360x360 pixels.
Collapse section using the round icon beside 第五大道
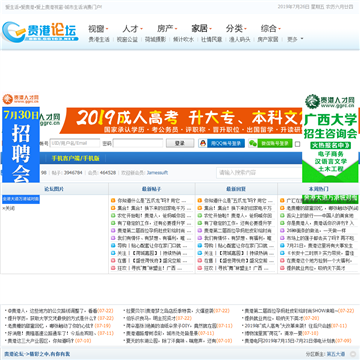pos(353,354)
